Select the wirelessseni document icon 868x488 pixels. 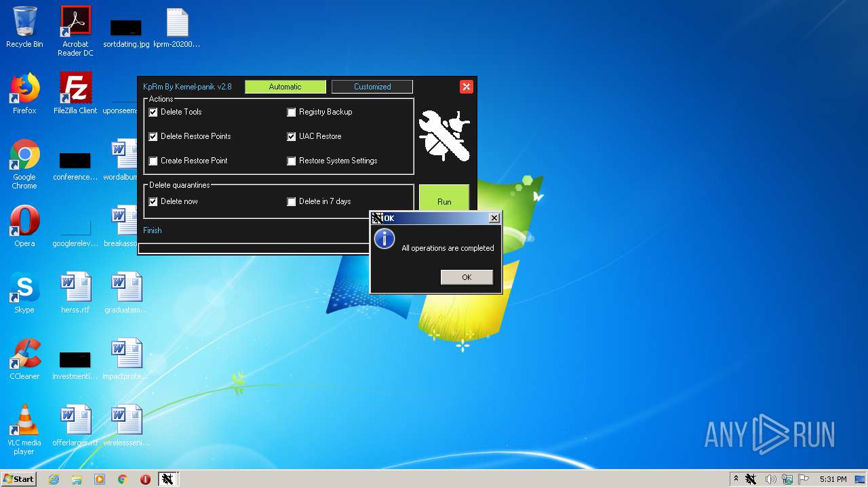pyautogui.click(x=126, y=426)
